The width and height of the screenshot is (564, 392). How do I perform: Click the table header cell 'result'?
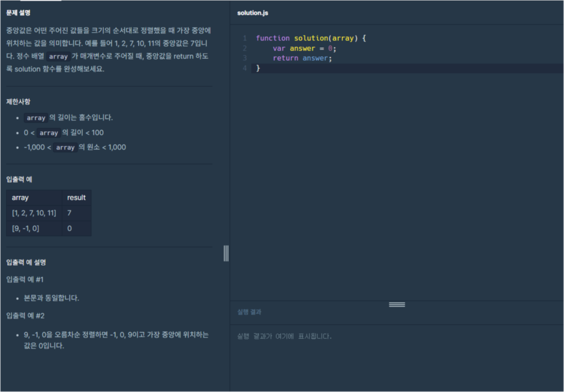76,198
